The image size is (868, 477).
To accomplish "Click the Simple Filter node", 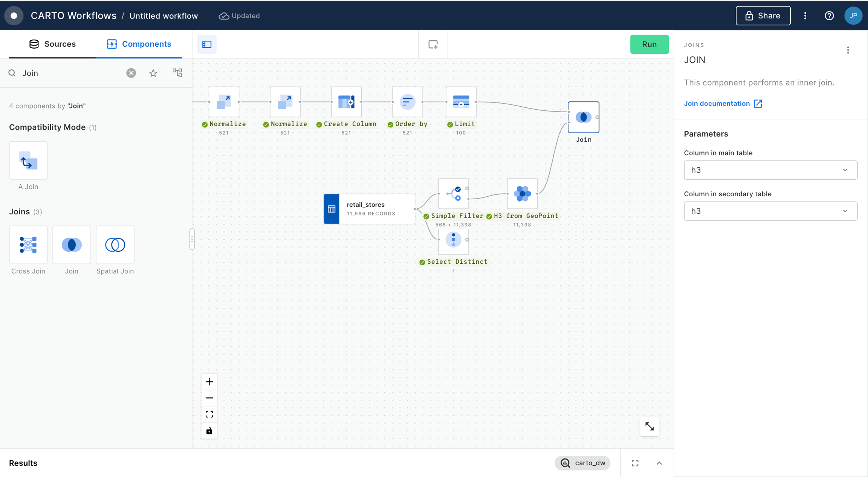I will [454, 194].
